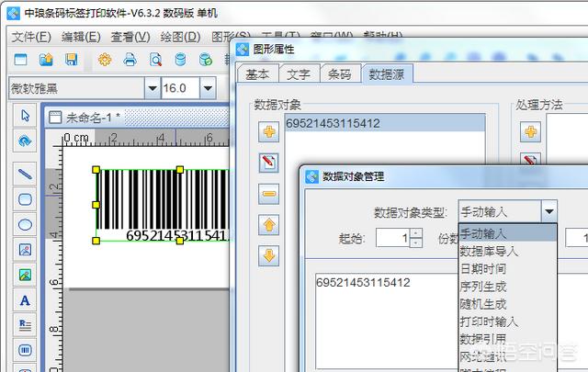The height and width of the screenshot is (372, 588).
Task: Click the font name field 微软雅黑
Action: tap(77, 88)
